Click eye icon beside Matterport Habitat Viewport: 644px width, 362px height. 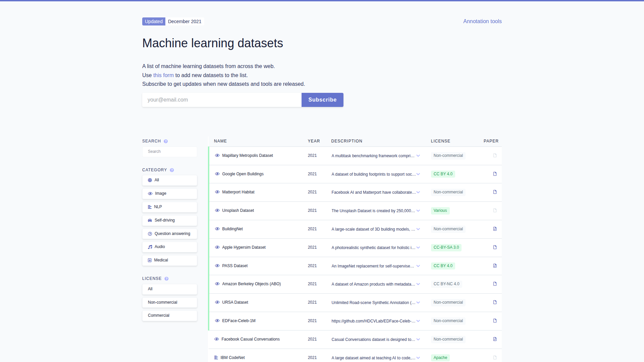click(x=217, y=192)
